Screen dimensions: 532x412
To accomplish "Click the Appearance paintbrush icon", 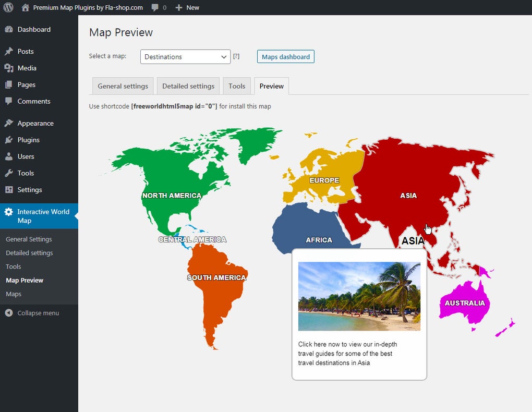I will tap(9, 124).
